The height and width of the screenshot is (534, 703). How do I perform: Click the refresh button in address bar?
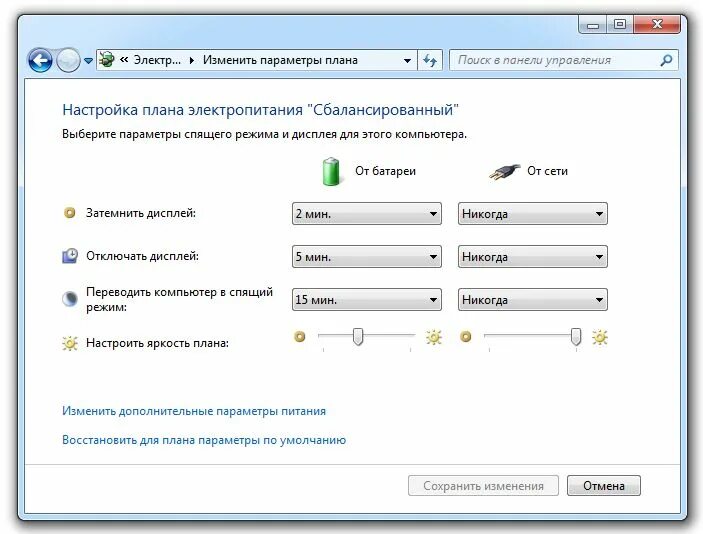coord(430,60)
